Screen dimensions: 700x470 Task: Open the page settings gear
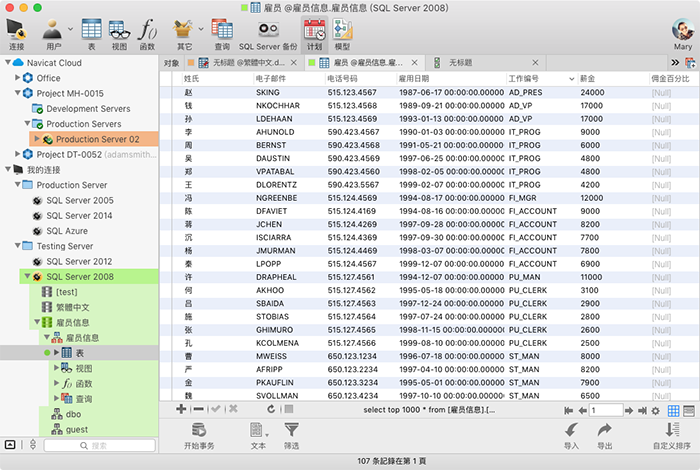point(655,411)
